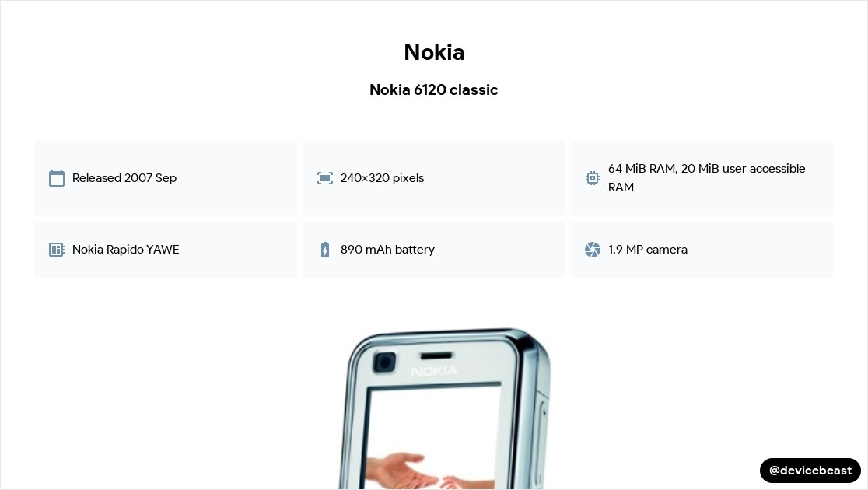Click the battery icon
This screenshot has width=868, height=490.
coord(325,250)
